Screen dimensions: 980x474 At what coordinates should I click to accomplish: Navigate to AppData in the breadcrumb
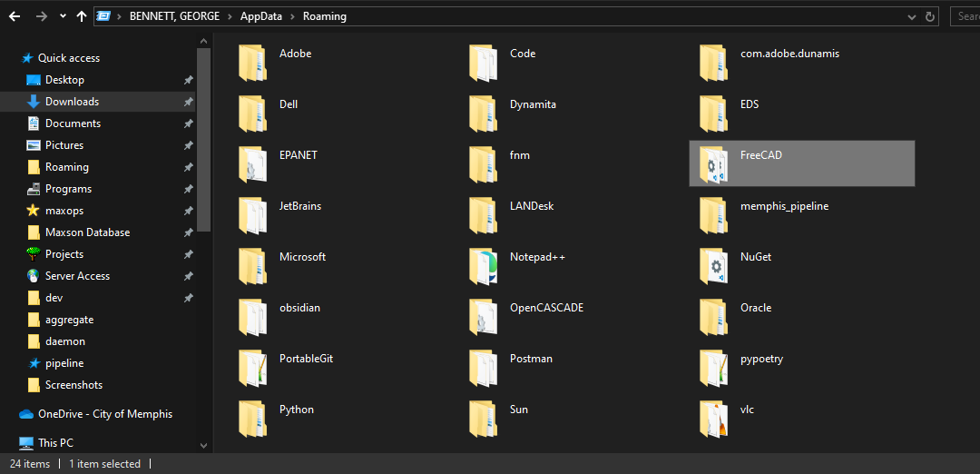pos(262,16)
